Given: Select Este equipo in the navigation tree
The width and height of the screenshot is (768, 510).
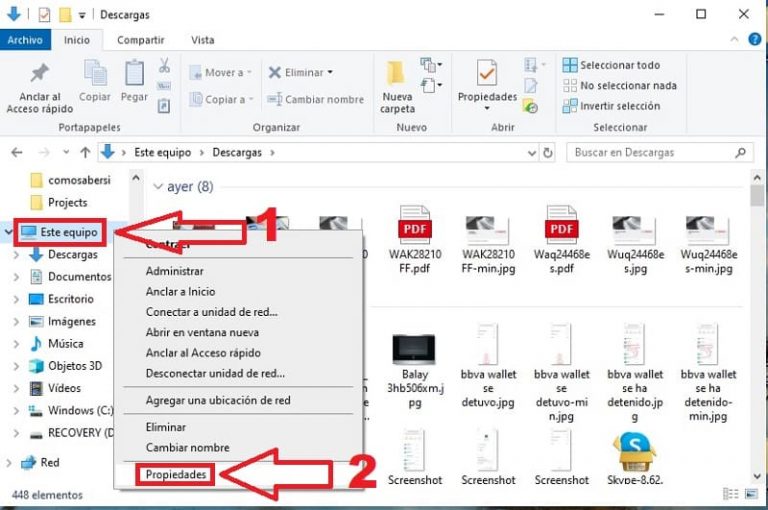Looking at the screenshot, I should [x=59, y=232].
